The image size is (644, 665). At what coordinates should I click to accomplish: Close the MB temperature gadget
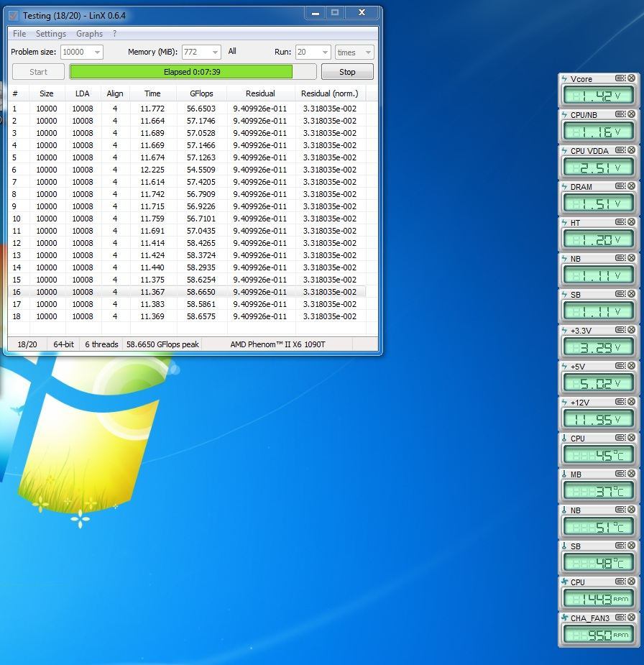631,473
